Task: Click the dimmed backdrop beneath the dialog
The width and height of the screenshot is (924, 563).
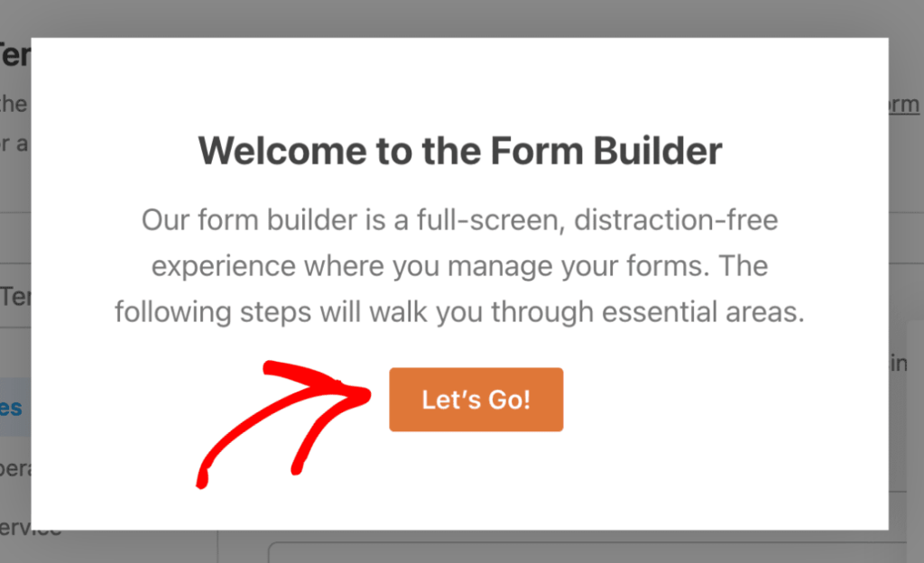Action: (x=135, y=546)
